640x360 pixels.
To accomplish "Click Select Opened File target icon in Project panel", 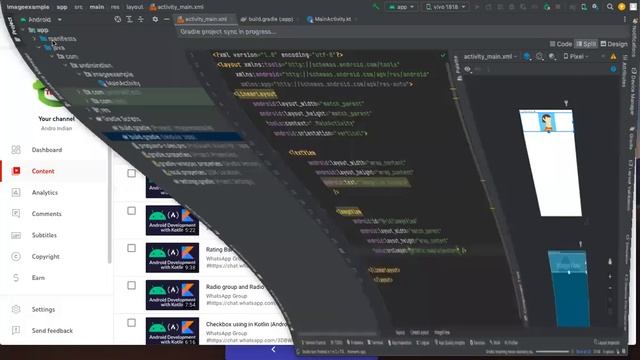I will point(118,19).
